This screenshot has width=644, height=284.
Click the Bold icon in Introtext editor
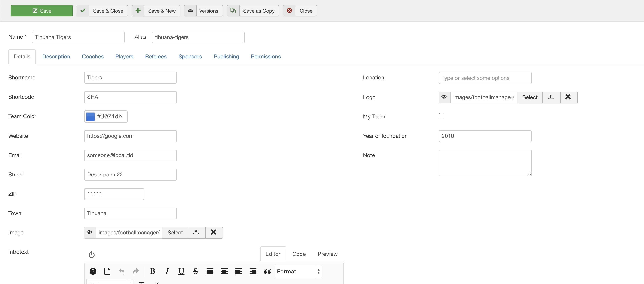point(153,271)
